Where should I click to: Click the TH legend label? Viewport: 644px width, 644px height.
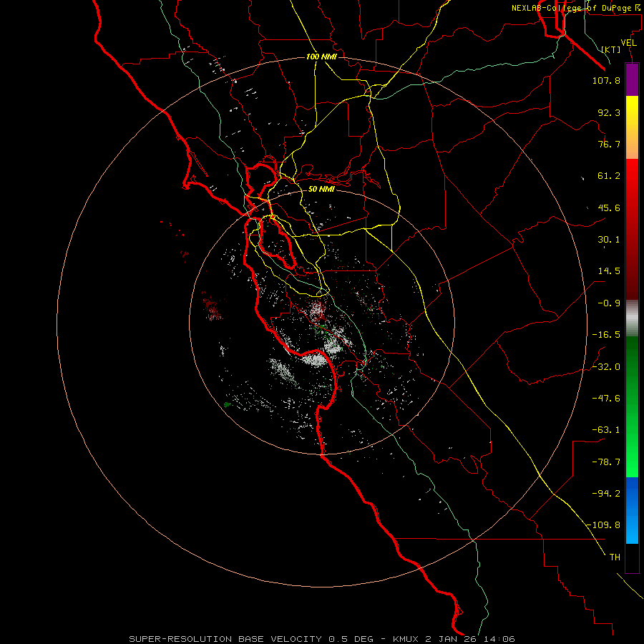(x=615, y=557)
